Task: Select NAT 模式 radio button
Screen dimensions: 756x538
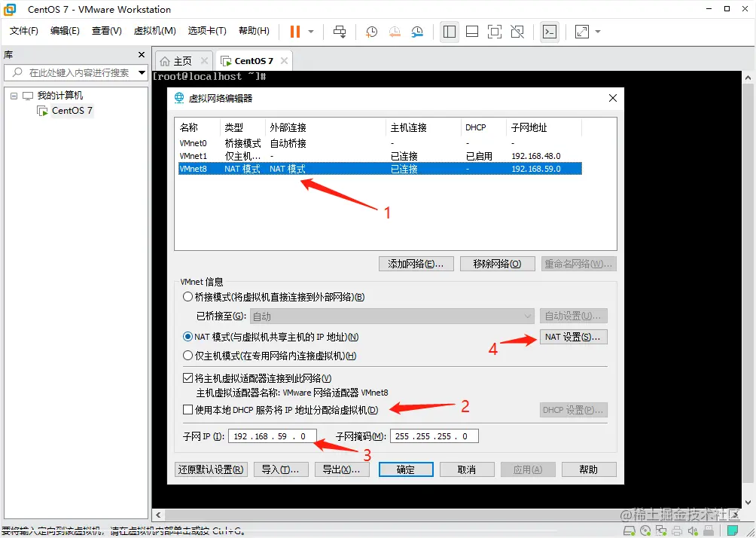Action: (x=188, y=336)
